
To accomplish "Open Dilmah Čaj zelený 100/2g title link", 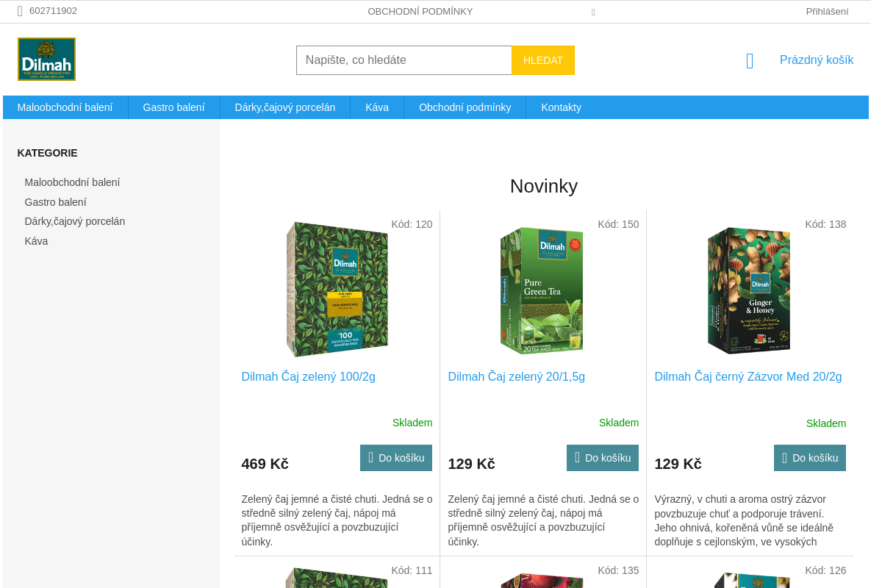I will pyautogui.click(x=309, y=377).
